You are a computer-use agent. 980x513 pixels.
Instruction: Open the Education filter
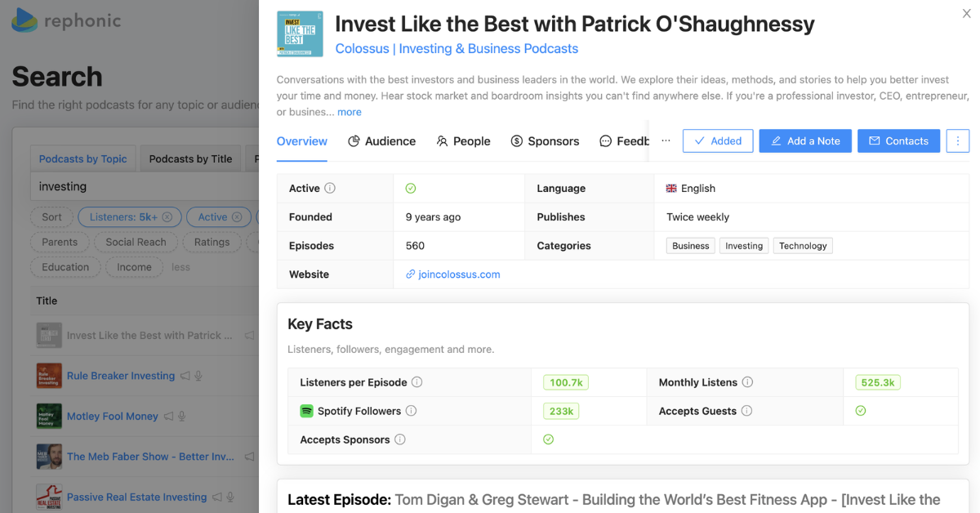coord(65,267)
